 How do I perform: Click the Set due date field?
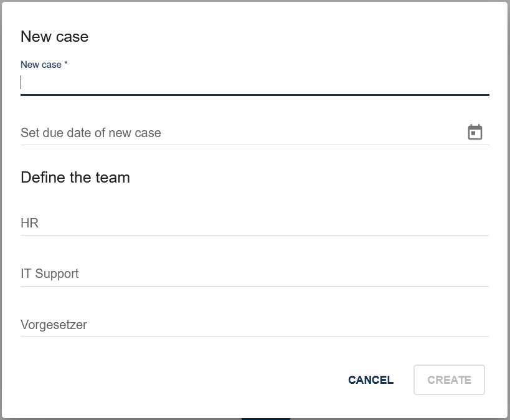click(x=187, y=133)
